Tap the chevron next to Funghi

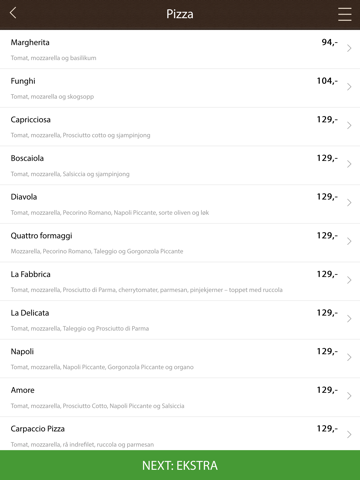(x=349, y=87)
